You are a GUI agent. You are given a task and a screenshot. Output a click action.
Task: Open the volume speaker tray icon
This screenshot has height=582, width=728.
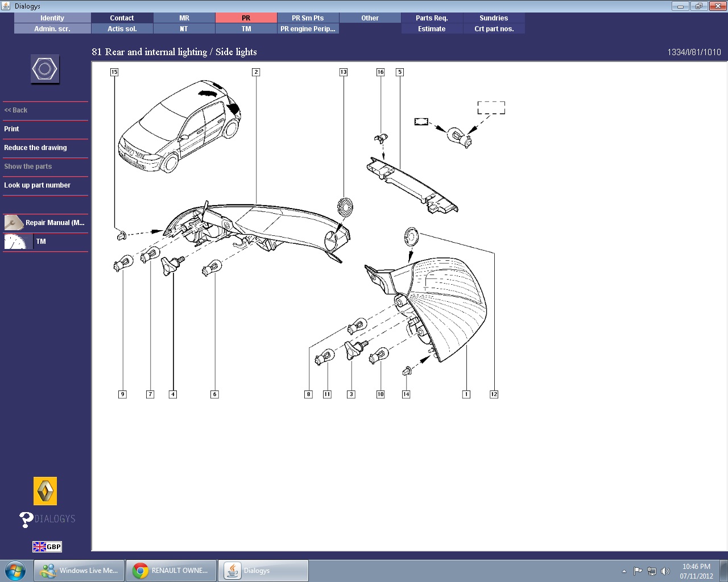(x=665, y=571)
